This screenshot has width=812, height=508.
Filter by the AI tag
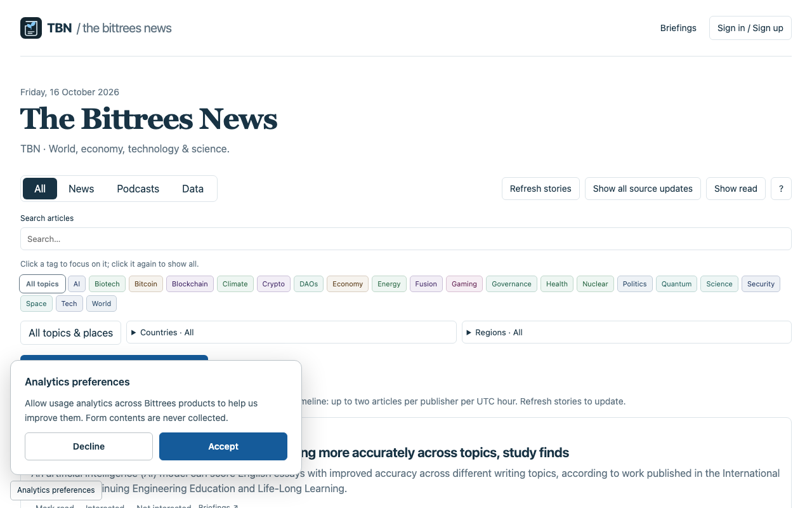[x=77, y=284]
